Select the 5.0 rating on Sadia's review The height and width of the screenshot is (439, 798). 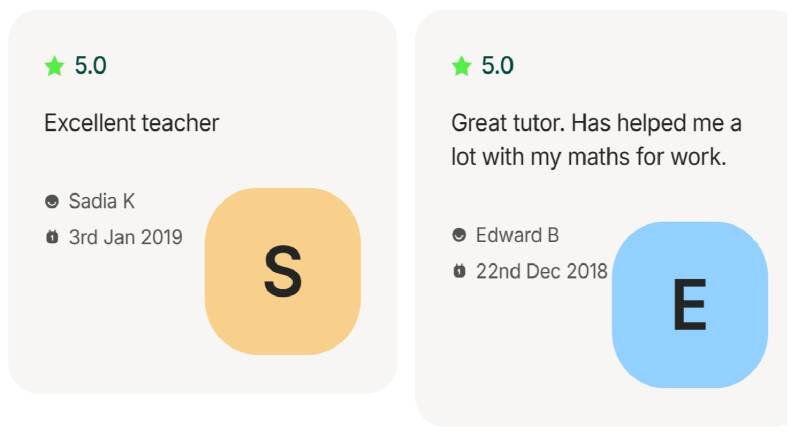coord(90,67)
